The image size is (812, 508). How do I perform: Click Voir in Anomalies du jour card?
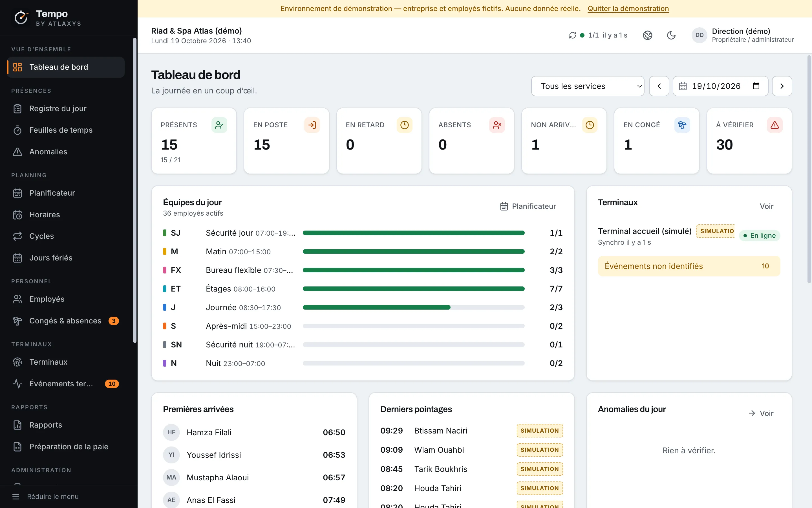(x=761, y=413)
